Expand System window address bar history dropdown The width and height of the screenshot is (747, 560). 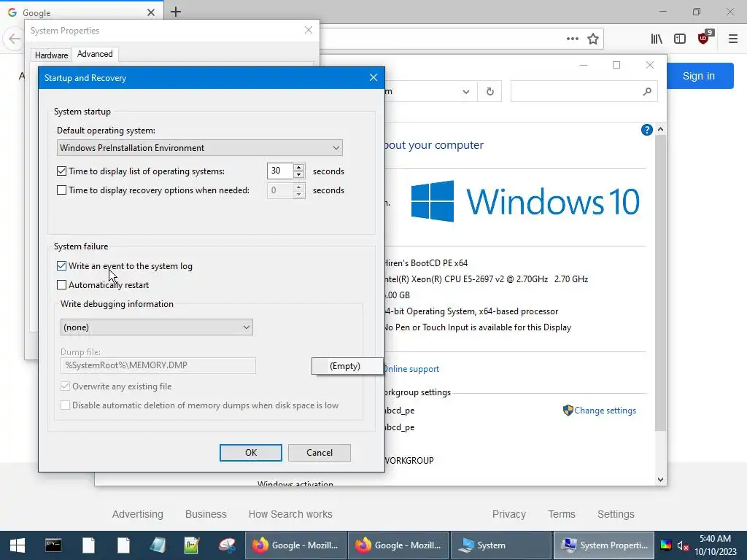[x=466, y=91]
